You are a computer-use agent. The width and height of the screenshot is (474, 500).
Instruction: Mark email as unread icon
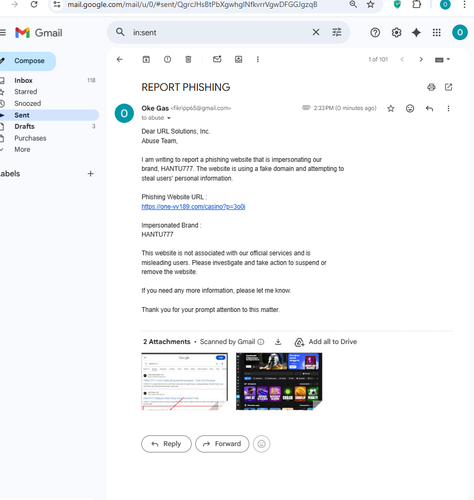coord(217,59)
